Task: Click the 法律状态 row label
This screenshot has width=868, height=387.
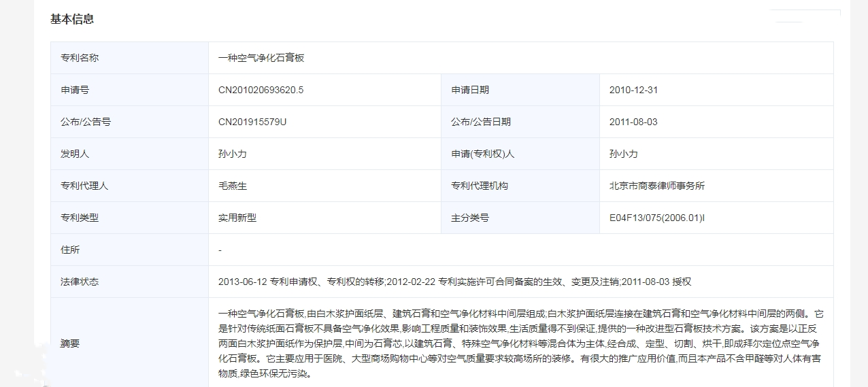Action: 80,282
